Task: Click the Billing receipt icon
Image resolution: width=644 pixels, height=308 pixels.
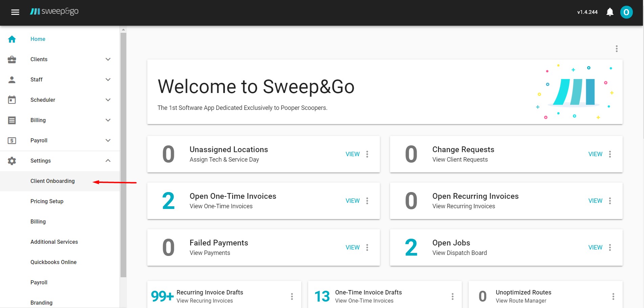Action: (x=12, y=120)
